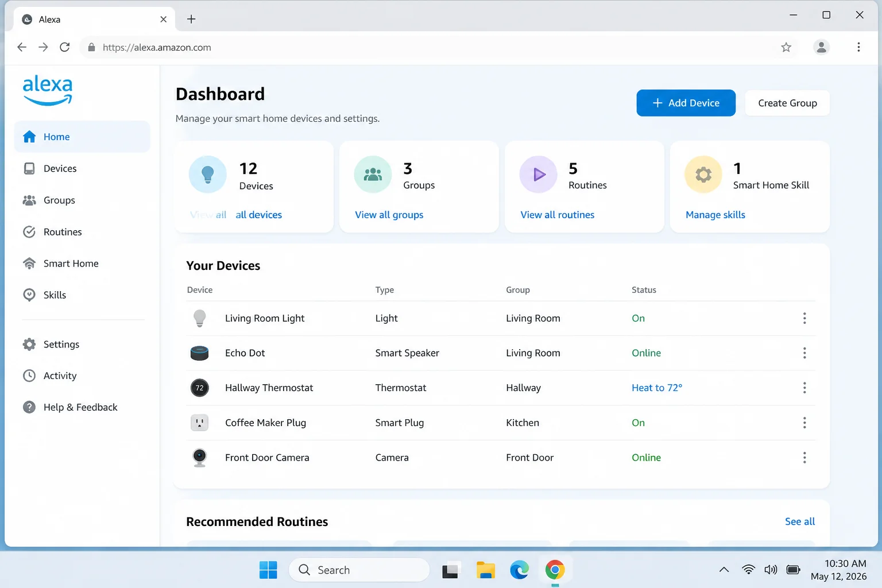Viewport: 882px width, 588px height.
Task: Click the people icon on Groups card
Action: pos(373,175)
